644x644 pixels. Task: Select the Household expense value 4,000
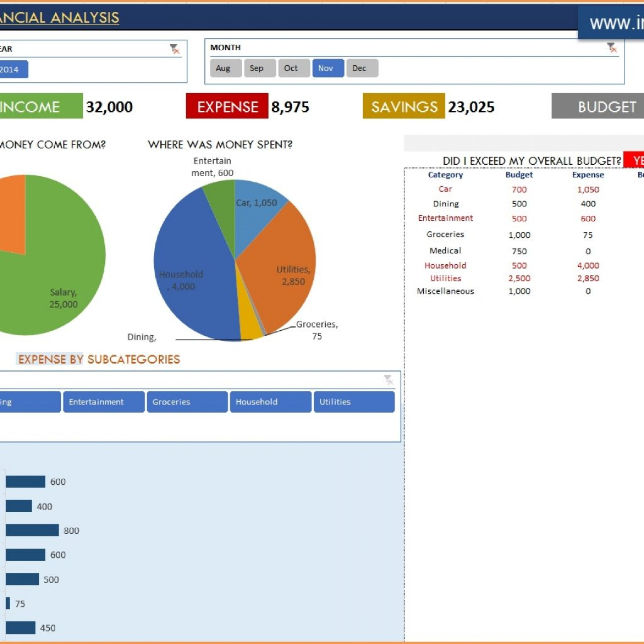click(x=588, y=266)
